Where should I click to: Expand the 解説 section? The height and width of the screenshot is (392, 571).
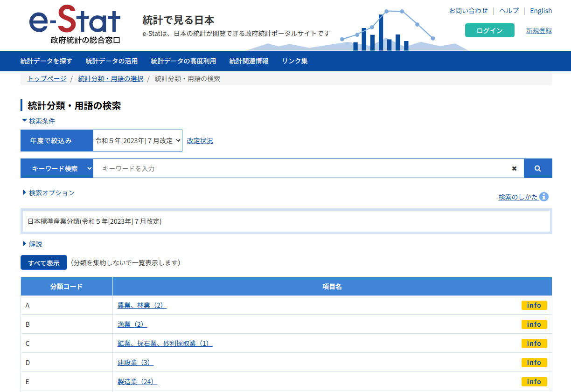pyautogui.click(x=32, y=244)
